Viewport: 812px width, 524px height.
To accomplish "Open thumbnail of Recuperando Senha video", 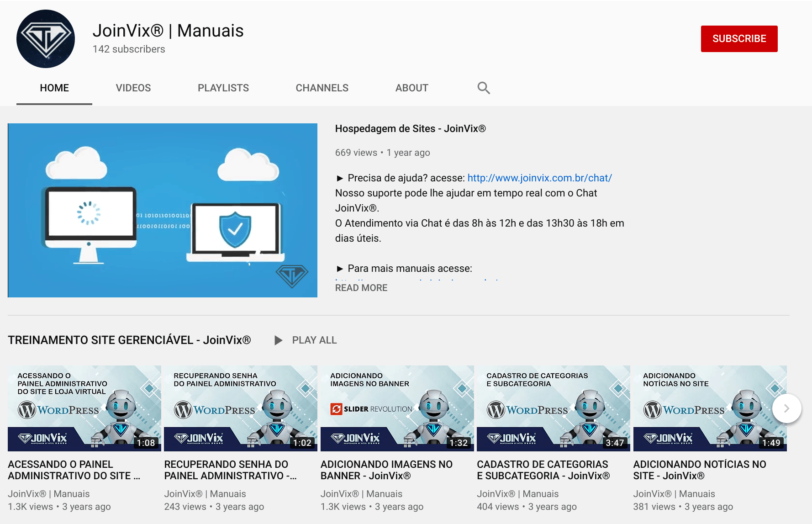I will point(241,408).
